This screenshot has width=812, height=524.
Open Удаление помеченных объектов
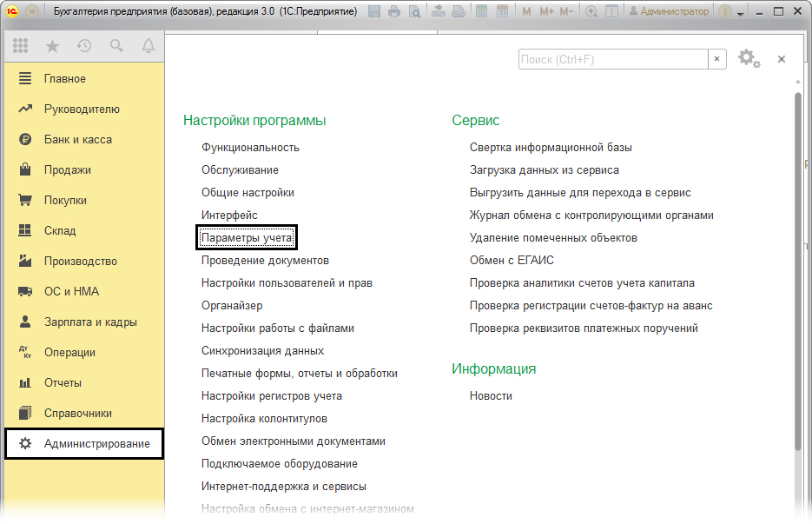pyautogui.click(x=553, y=238)
